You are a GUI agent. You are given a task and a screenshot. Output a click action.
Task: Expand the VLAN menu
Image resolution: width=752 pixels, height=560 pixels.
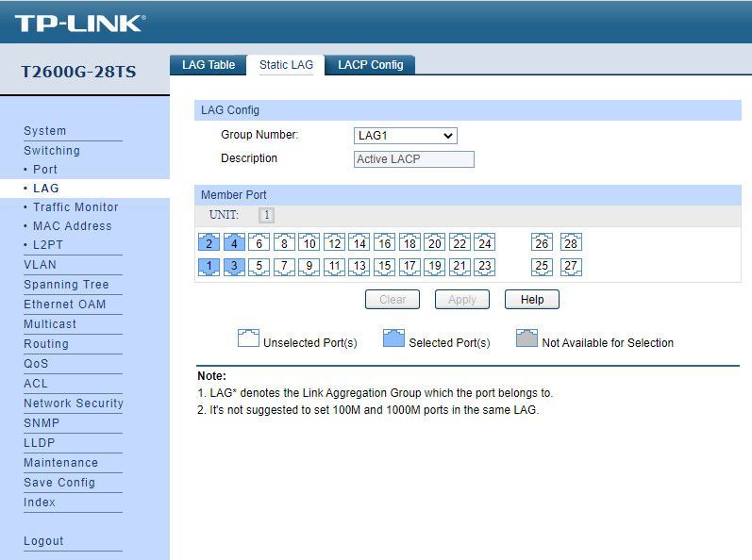click(x=41, y=265)
